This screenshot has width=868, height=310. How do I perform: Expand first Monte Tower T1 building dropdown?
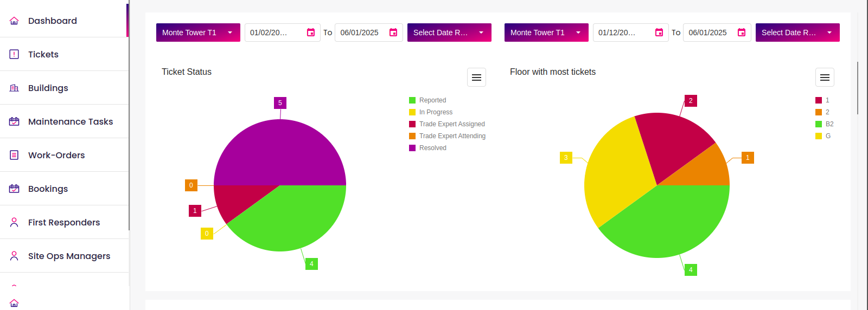198,33
